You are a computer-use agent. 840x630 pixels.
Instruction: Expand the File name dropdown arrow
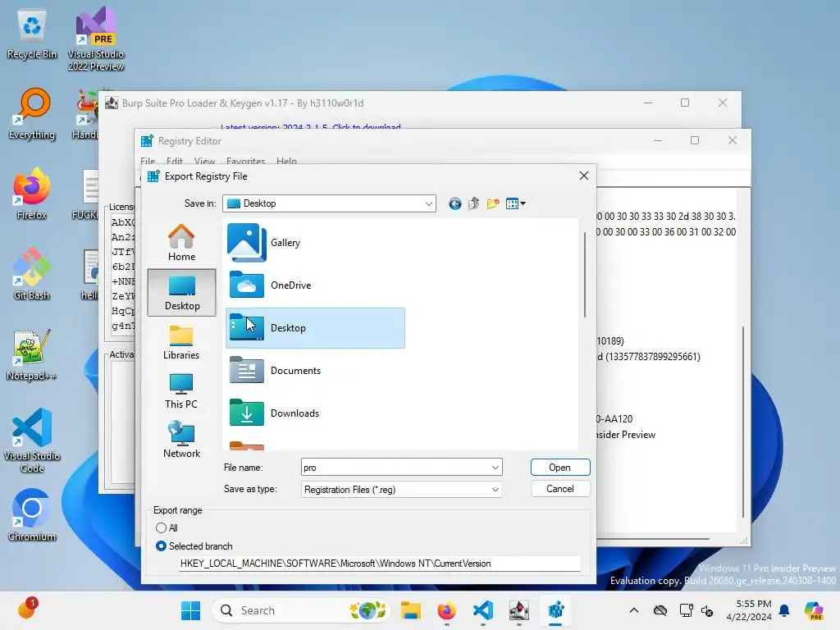coord(495,468)
